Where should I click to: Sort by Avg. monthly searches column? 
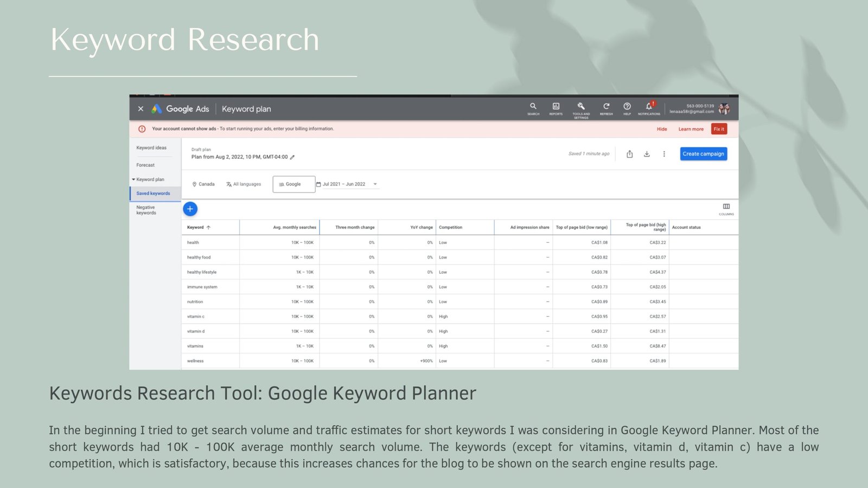(295, 228)
